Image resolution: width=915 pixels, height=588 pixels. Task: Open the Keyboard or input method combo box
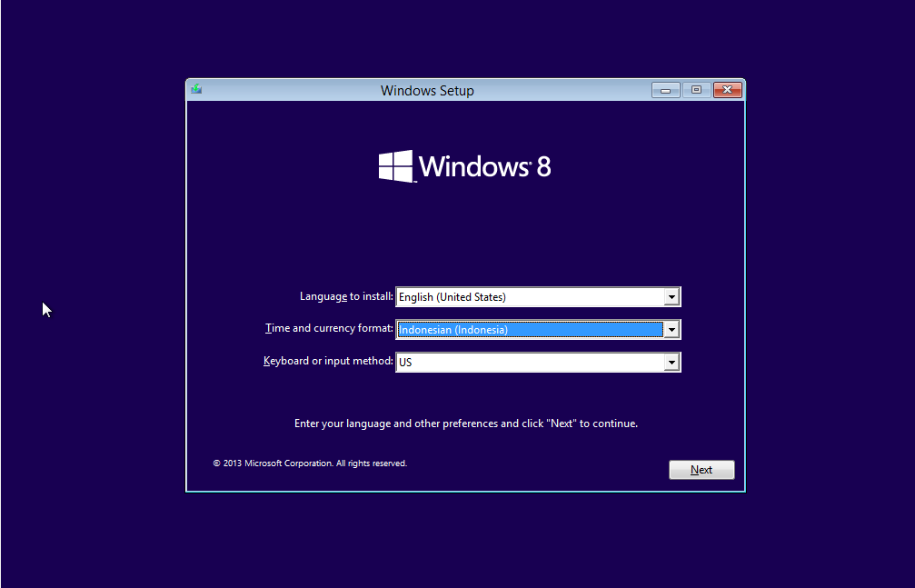(538, 362)
